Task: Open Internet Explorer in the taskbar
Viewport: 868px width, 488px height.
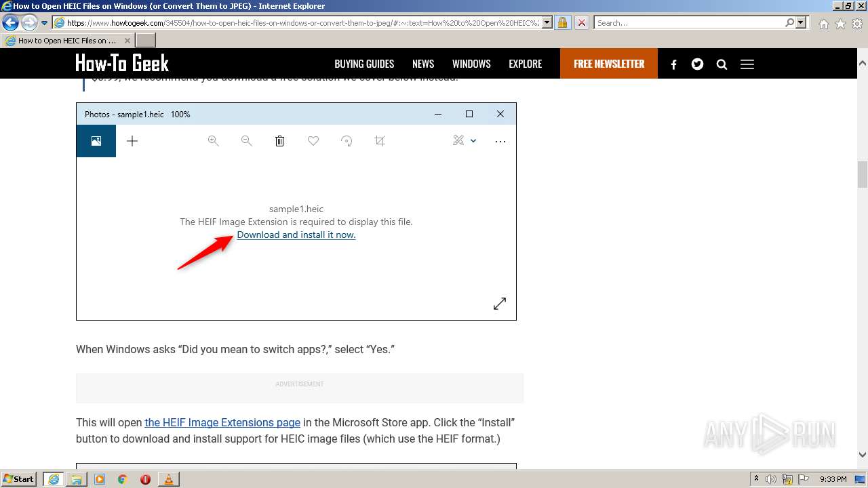Action: pos(54,479)
